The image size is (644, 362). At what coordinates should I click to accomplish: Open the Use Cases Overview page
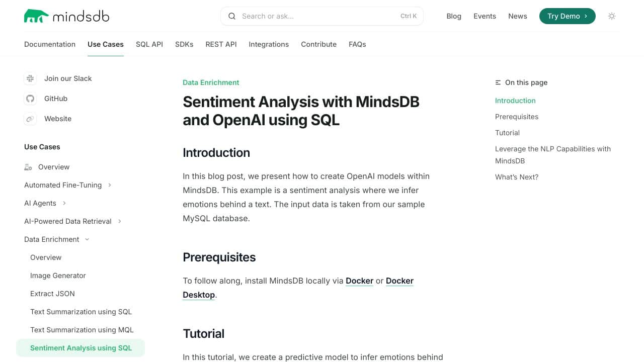(x=54, y=167)
